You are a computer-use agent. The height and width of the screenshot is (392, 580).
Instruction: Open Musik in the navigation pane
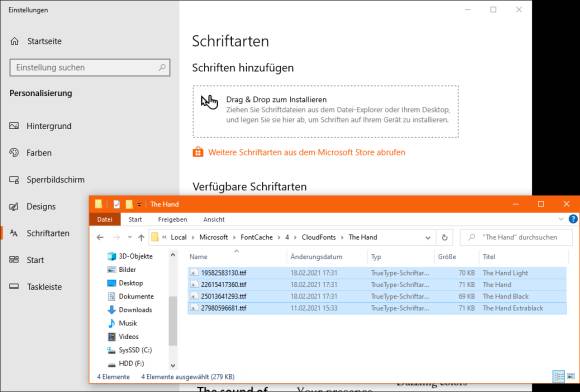(x=122, y=323)
